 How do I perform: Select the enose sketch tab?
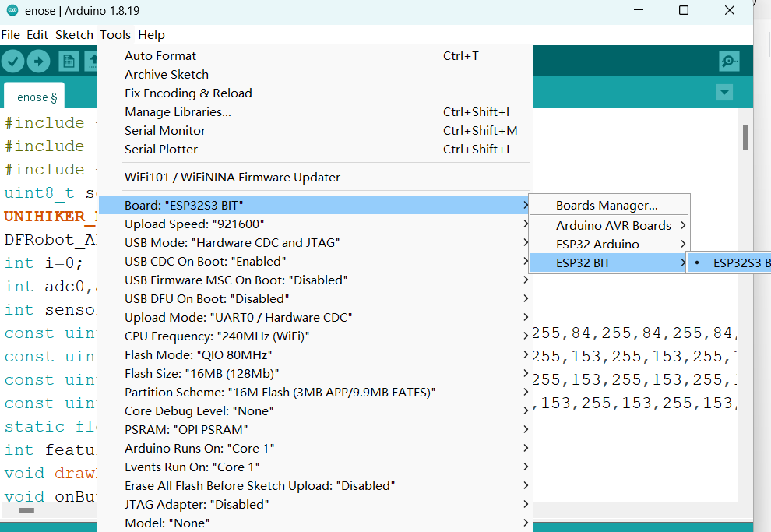click(34, 97)
